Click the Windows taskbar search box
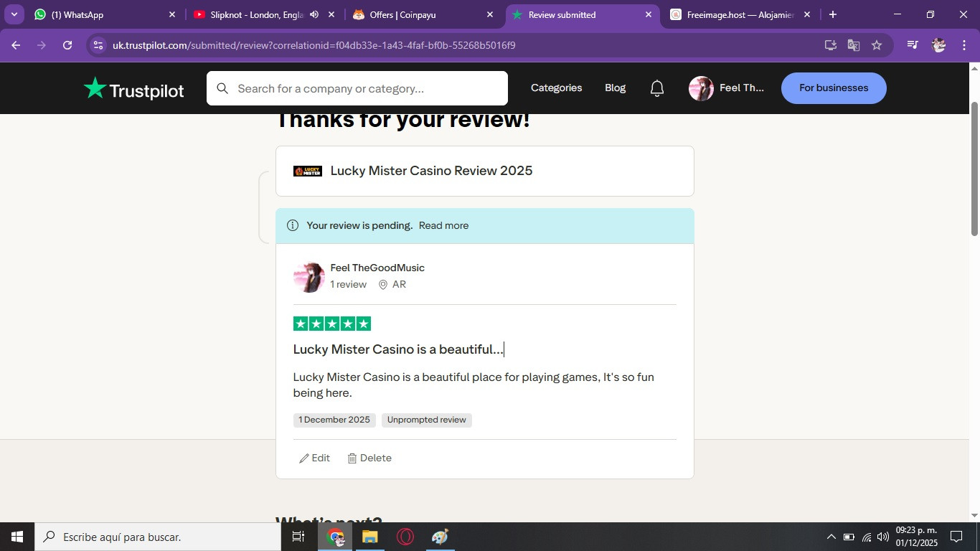The width and height of the screenshot is (980, 551). pos(158,537)
